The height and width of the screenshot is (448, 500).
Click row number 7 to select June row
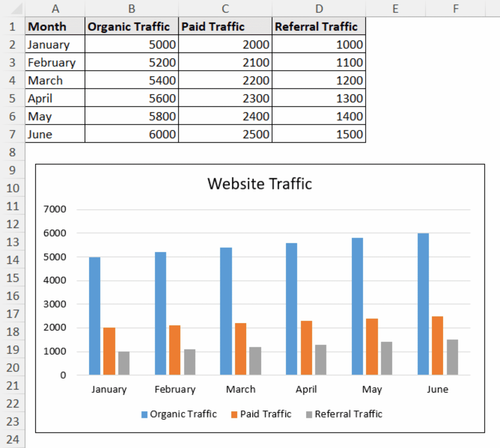(x=13, y=134)
